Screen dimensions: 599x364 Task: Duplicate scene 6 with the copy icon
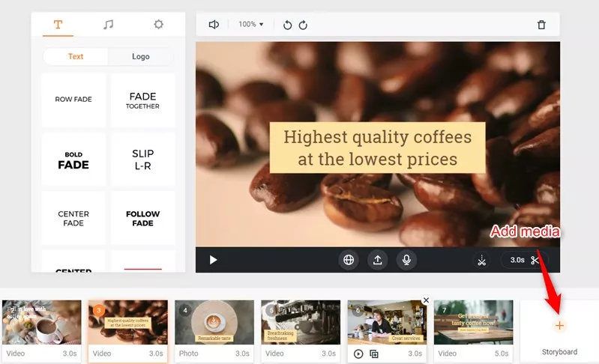pos(374,354)
